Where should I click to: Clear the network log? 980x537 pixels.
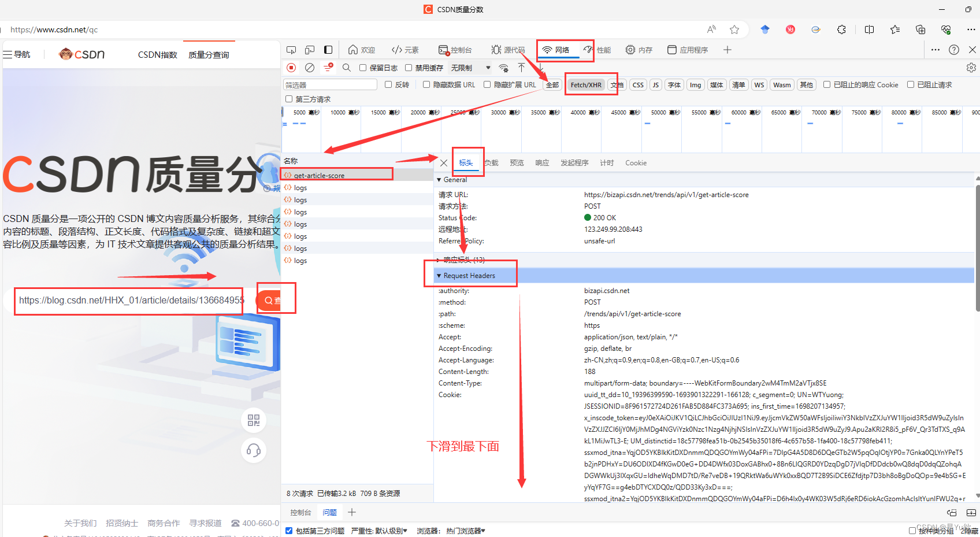coord(310,68)
